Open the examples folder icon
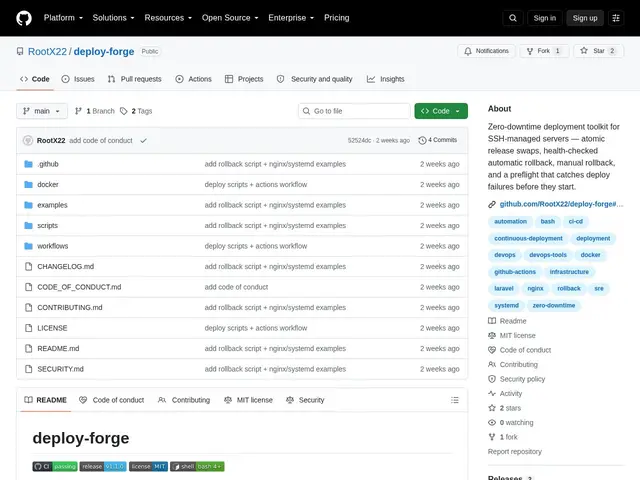The image size is (640, 480). pos(28,205)
